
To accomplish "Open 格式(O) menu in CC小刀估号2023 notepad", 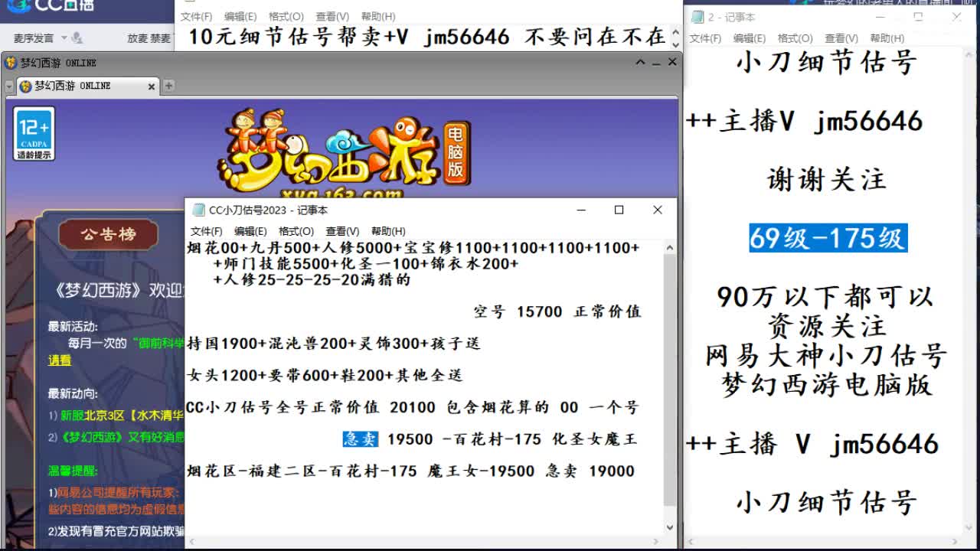I will pyautogui.click(x=296, y=231).
